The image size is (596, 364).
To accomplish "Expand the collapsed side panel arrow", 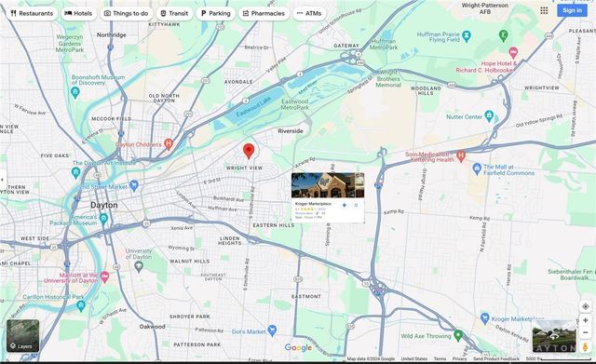I will click(2, 180).
